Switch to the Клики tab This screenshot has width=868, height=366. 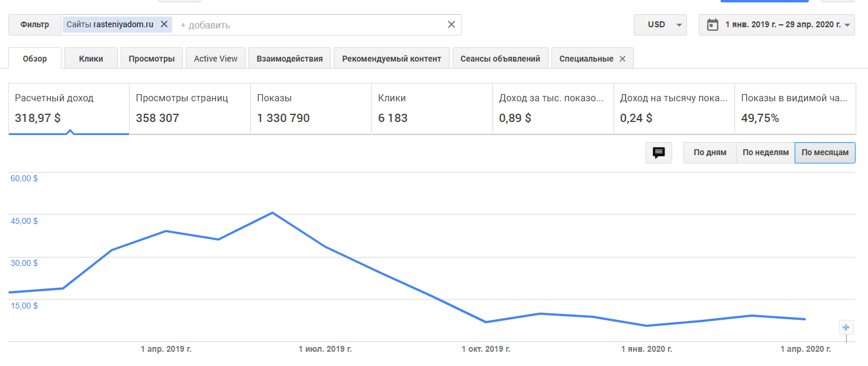(91, 59)
